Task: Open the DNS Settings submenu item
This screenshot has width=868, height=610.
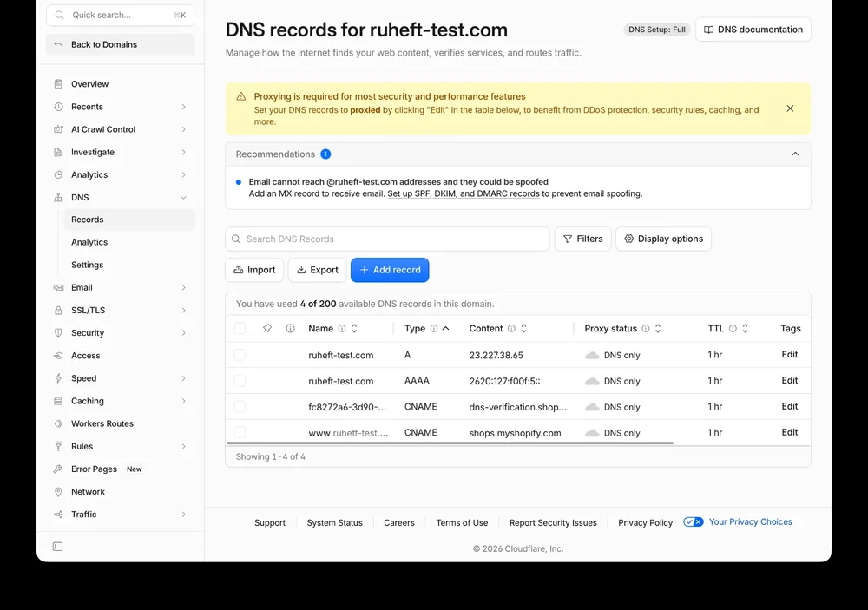Action: pyautogui.click(x=129, y=266)
